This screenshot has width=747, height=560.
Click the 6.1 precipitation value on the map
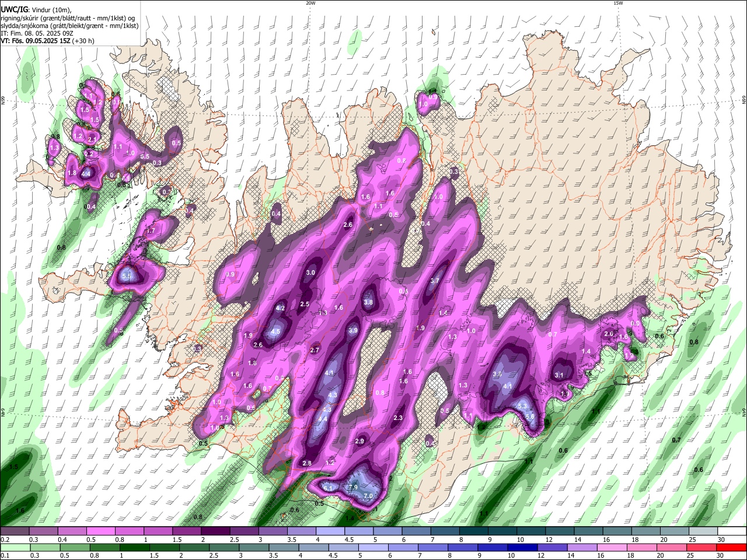[x=327, y=488]
